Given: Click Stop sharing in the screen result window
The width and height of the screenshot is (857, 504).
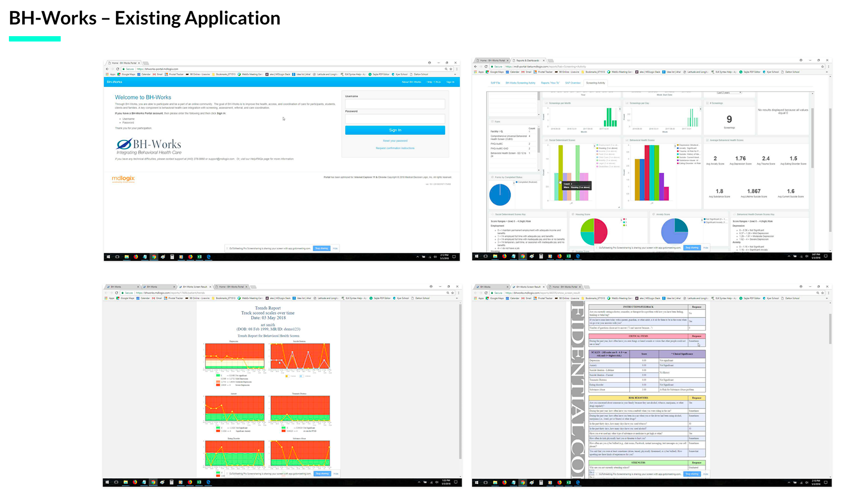Looking at the screenshot, I should pyautogui.click(x=691, y=474).
